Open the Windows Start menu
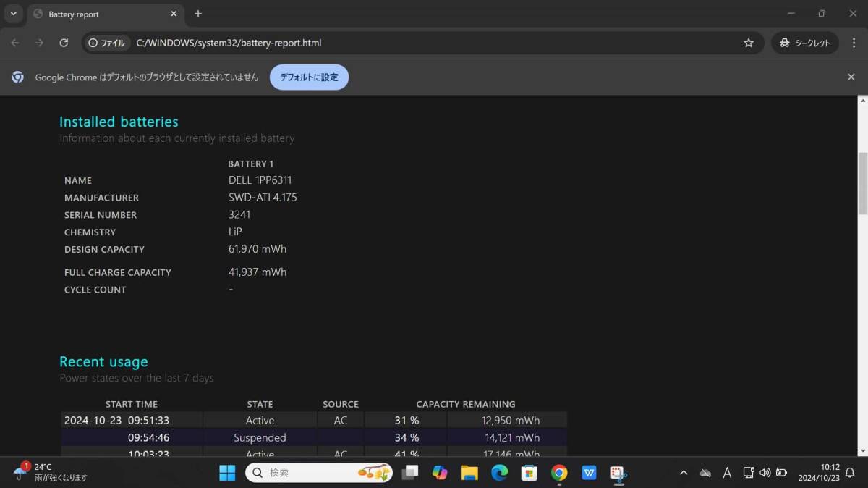Image resolution: width=868 pixels, height=488 pixels. tap(227, 473)
